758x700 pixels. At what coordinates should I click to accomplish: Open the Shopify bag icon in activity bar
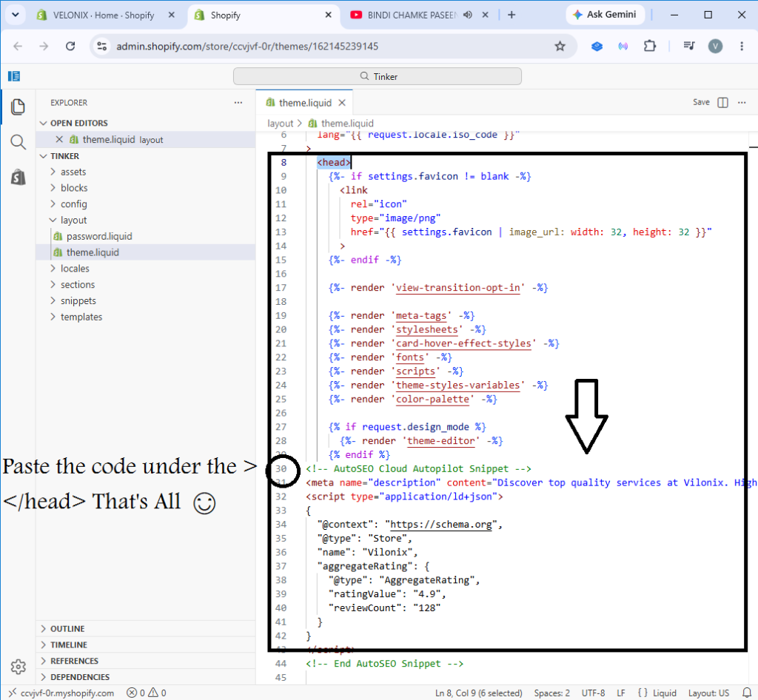[18, 178]
